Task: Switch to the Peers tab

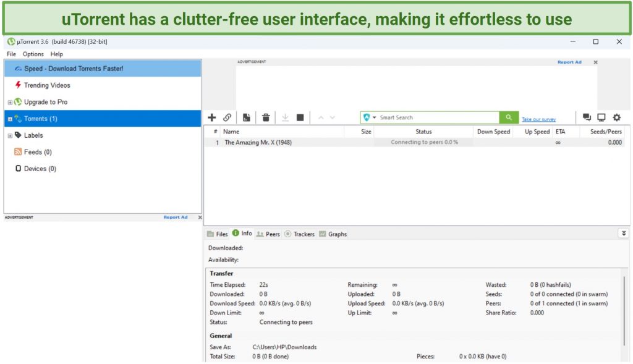Action: [x=268, y=234]
